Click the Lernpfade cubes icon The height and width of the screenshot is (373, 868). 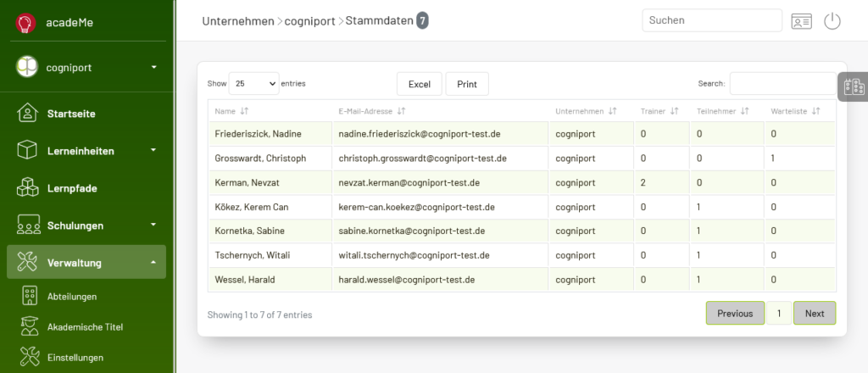pyautogui.click(x=27, y=188)
